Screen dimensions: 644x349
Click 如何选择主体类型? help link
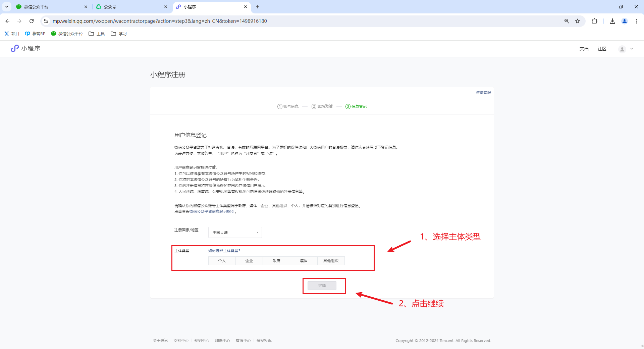224,251
